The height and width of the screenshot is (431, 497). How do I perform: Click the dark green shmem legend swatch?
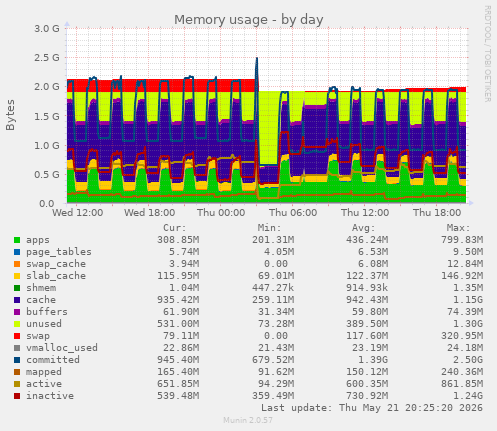click(x=17, y=288)
